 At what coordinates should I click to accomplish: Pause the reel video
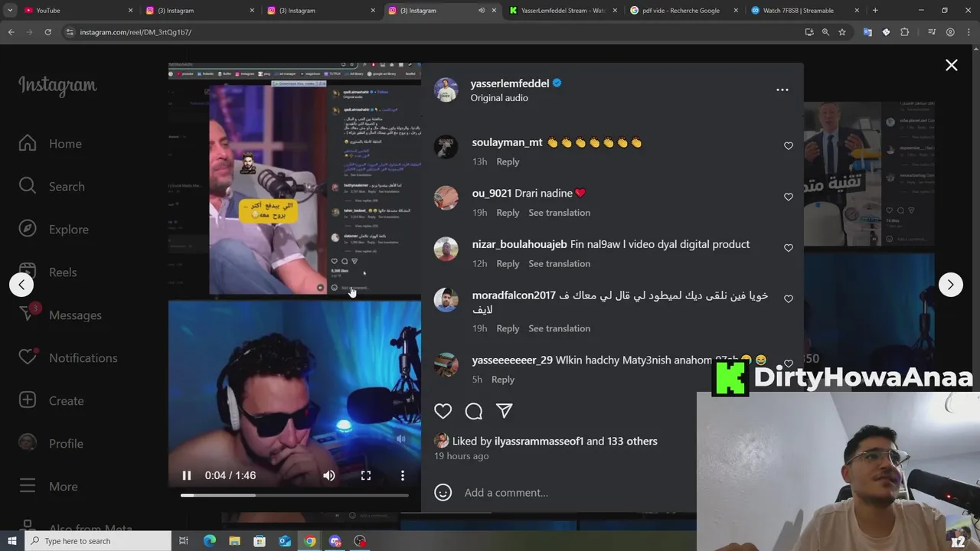pos(186,475)
